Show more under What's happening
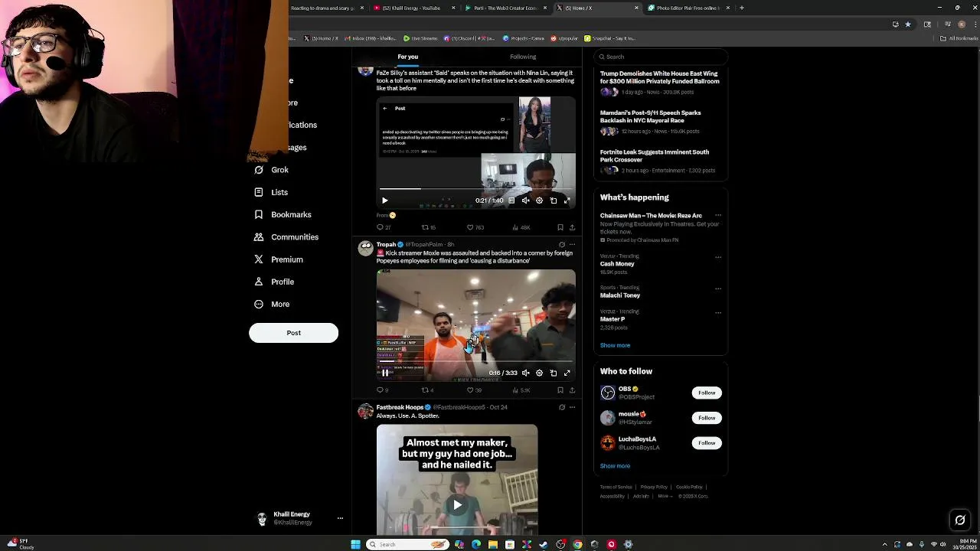The width and height of the screenshot is (980, 551). click(x=615, y=345)
